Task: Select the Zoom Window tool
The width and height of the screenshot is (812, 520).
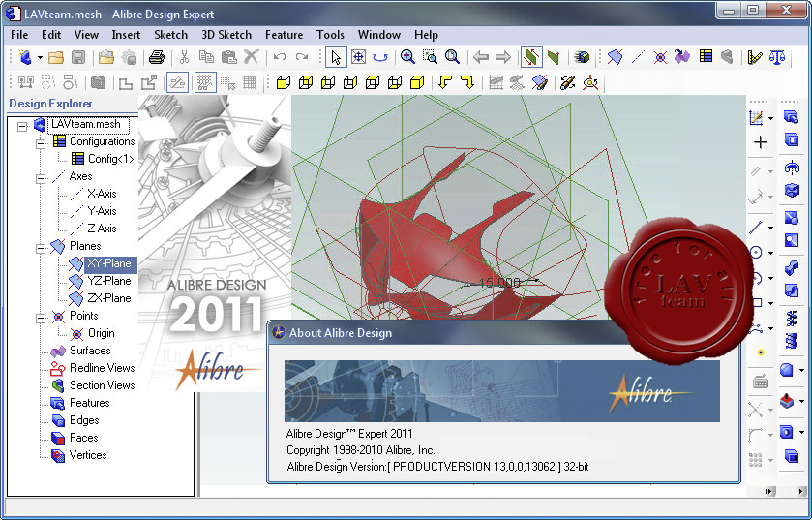Action: coord(430,57)
